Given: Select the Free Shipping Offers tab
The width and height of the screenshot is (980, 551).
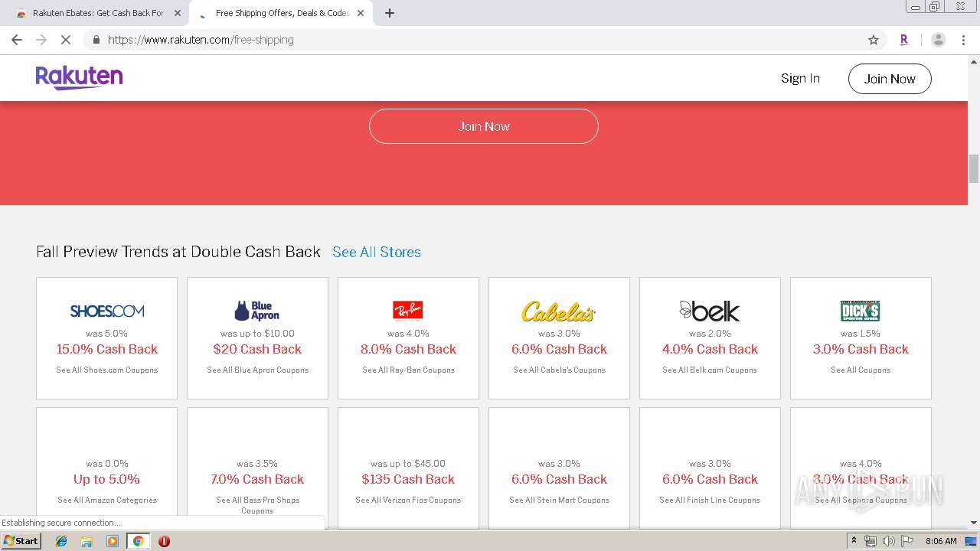Looking at the screenshot, I should pyautogui.click(x=281, y=13).
